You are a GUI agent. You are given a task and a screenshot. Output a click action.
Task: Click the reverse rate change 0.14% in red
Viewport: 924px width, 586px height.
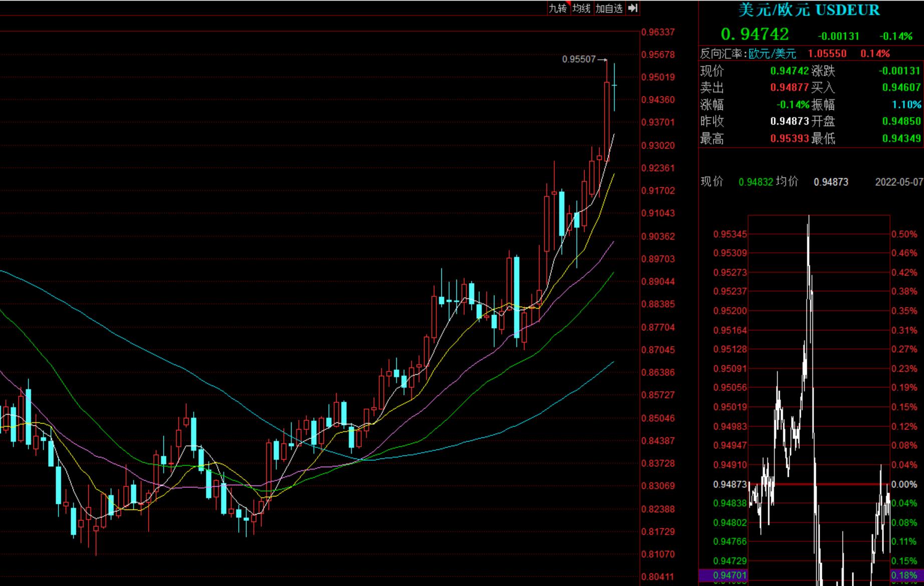(875, 54)
